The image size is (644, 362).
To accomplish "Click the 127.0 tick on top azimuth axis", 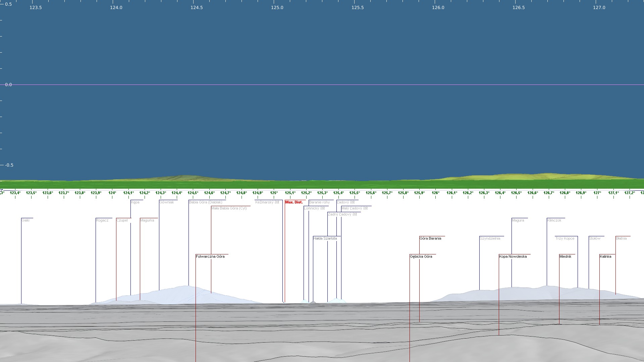I will coord(599,7).
